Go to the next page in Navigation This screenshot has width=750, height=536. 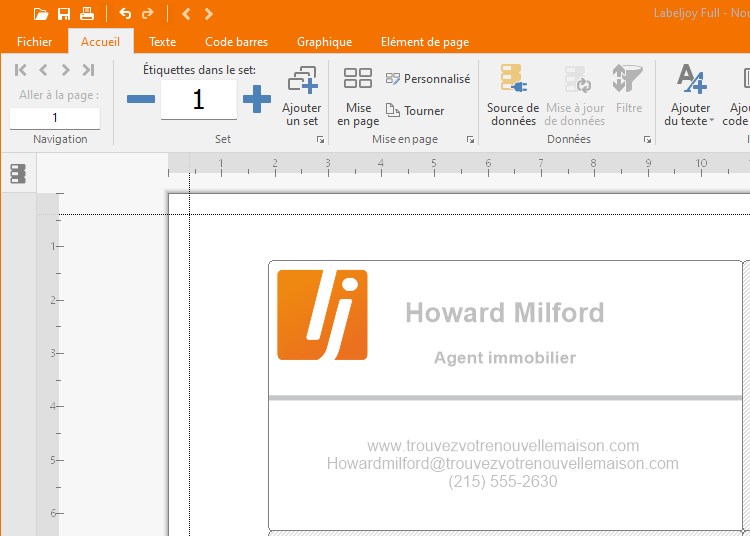(x=66, y=70)
